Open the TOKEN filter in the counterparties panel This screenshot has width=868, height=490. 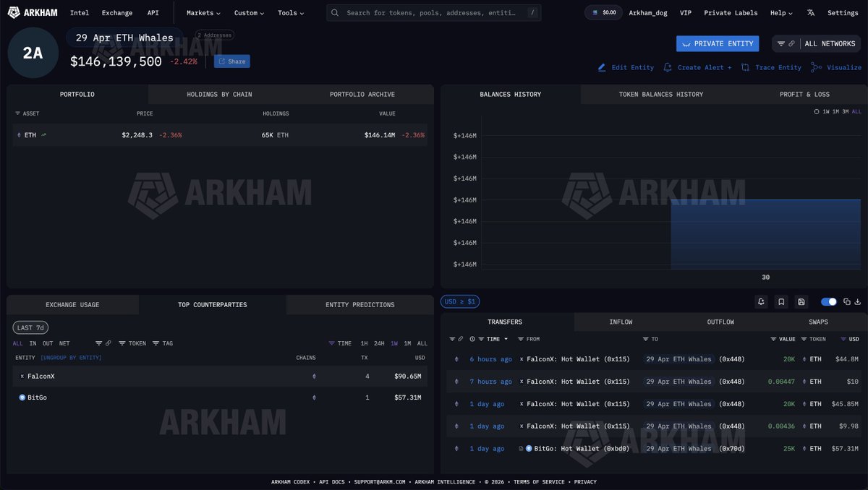pos(132,343)
